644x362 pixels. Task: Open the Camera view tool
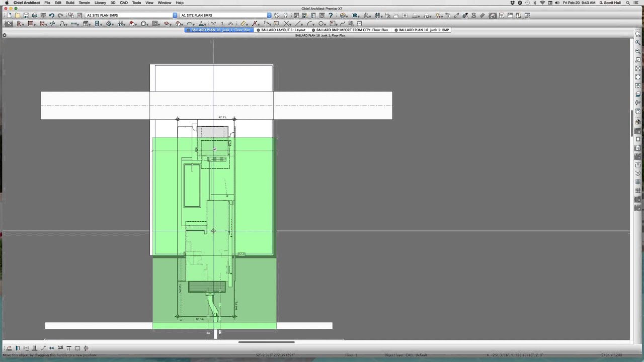354,16
